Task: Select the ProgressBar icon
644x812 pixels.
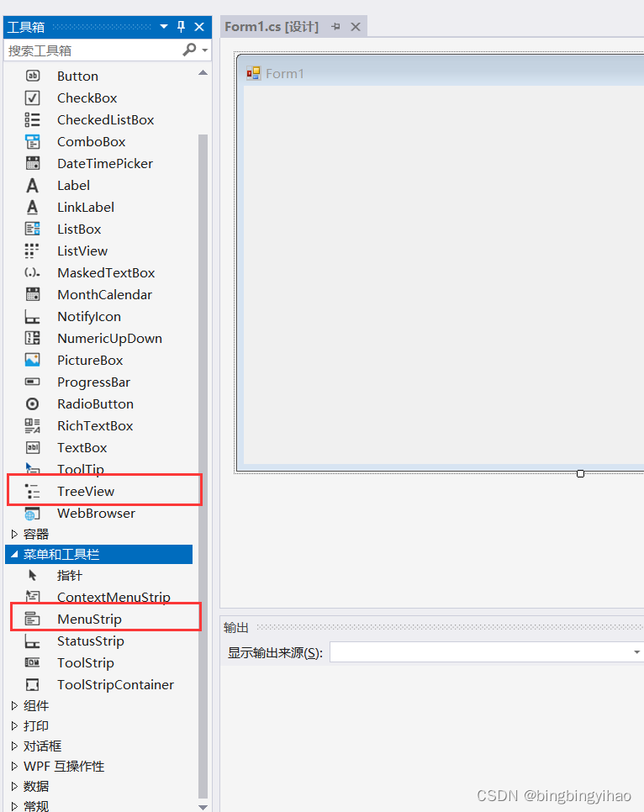Action: [33, 382]
